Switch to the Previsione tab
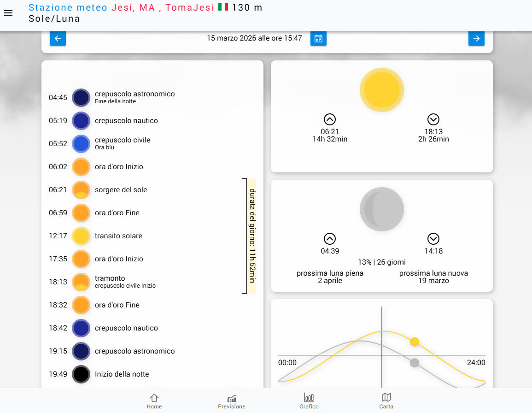The image size is (532, 413). tap(232, 401)
